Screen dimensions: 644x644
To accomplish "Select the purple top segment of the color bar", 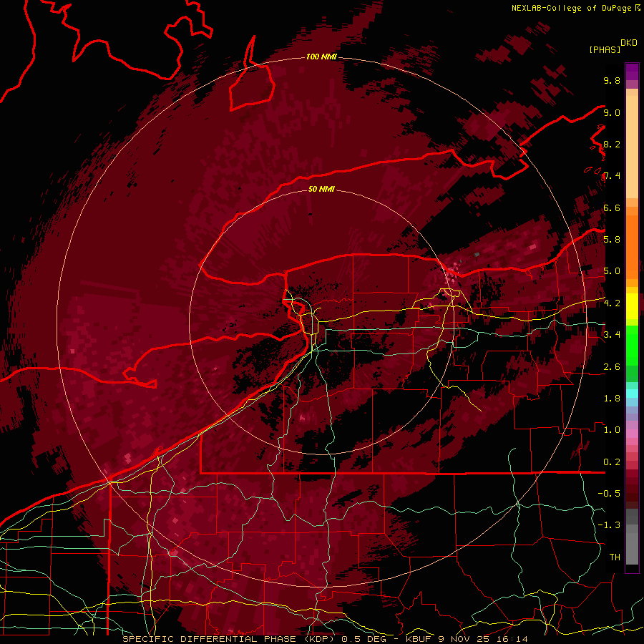I will 632,72.
